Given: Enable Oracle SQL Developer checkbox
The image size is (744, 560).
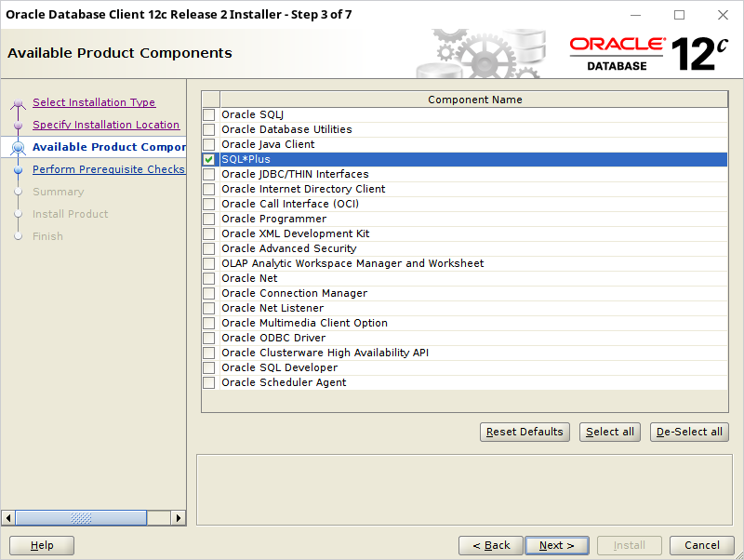Looking at the screenshot, I should pos(208,367).
